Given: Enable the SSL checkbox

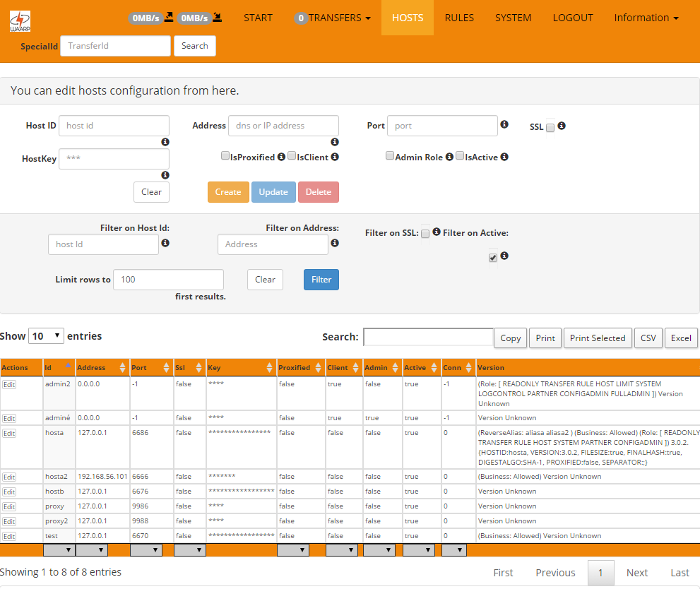Looking at the screenshot, I should click(550, 128).
